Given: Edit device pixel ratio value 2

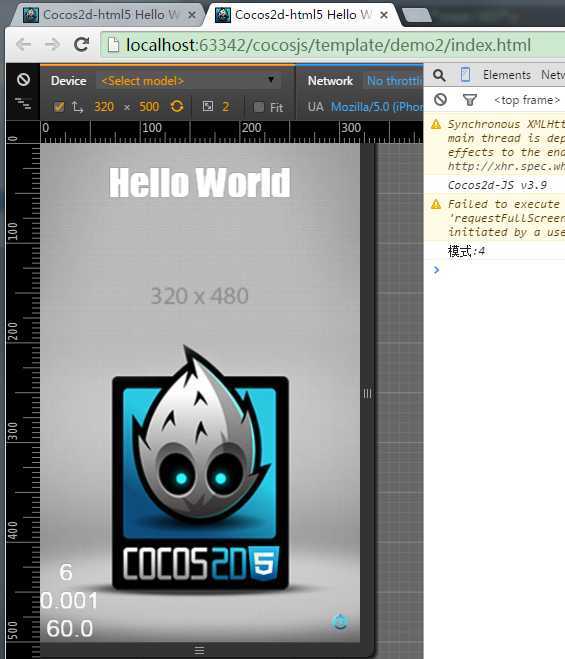Looking at the screenshot, I should pos(226,107).
